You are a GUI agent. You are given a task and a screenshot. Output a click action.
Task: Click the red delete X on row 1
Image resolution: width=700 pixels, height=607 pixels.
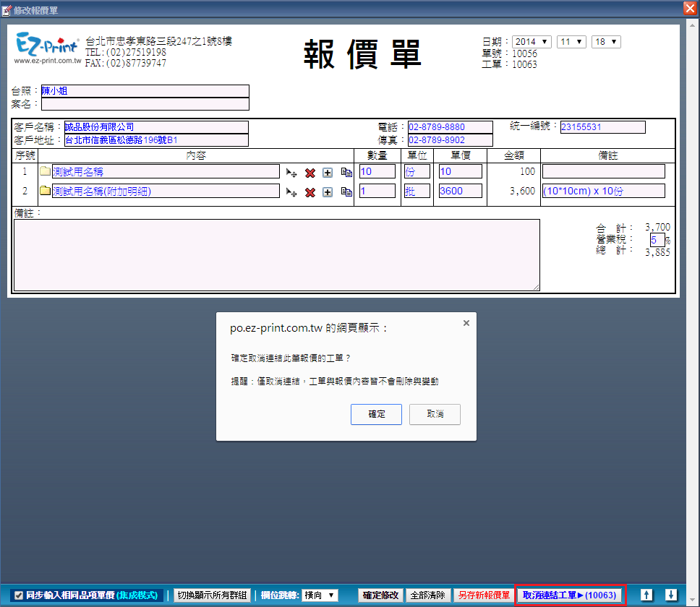click(x=310, y=173)
